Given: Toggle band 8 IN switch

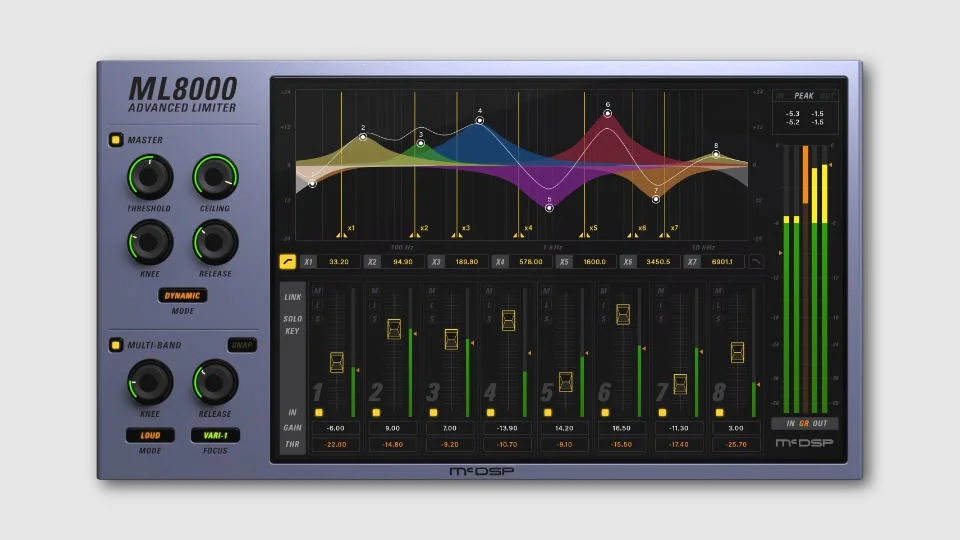Looking at the screenshot, I should coord(719,413).
